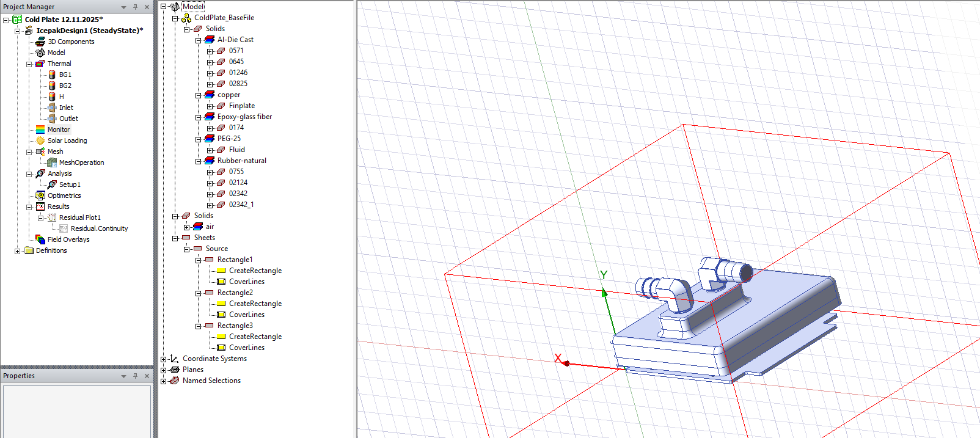Click the PEG-25 material icon
This screenshot has width=980, height=438.
pos(210,139)
